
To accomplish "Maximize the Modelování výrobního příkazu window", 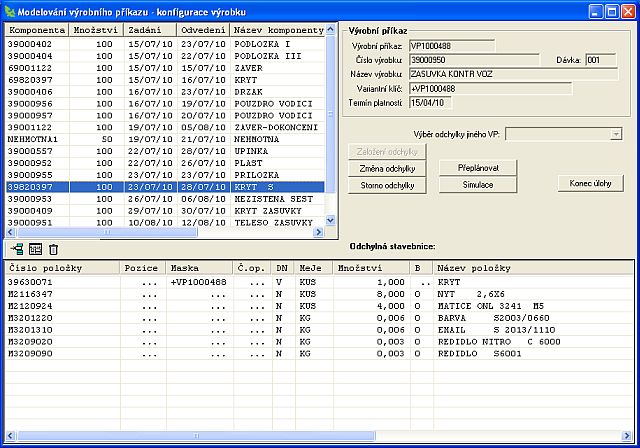I will coord(612,11).
